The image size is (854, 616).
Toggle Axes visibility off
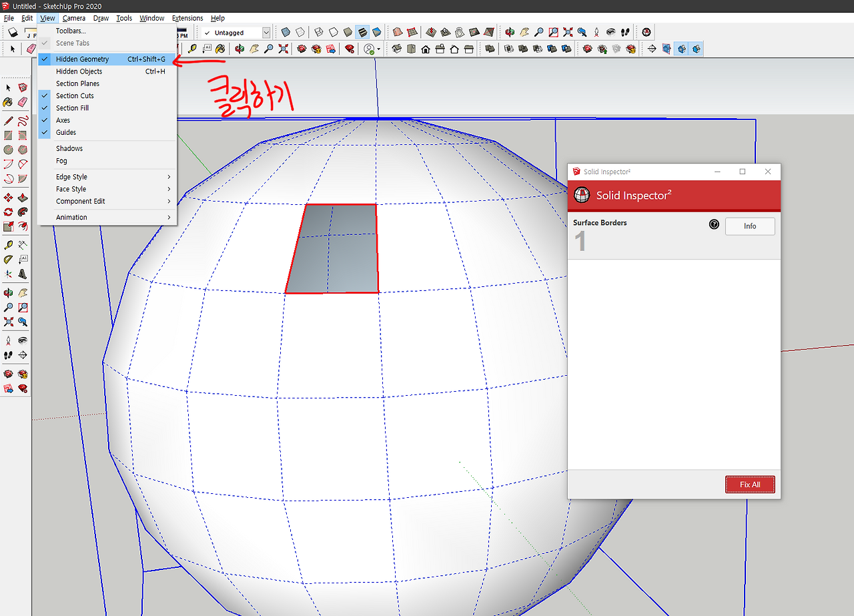63,120
